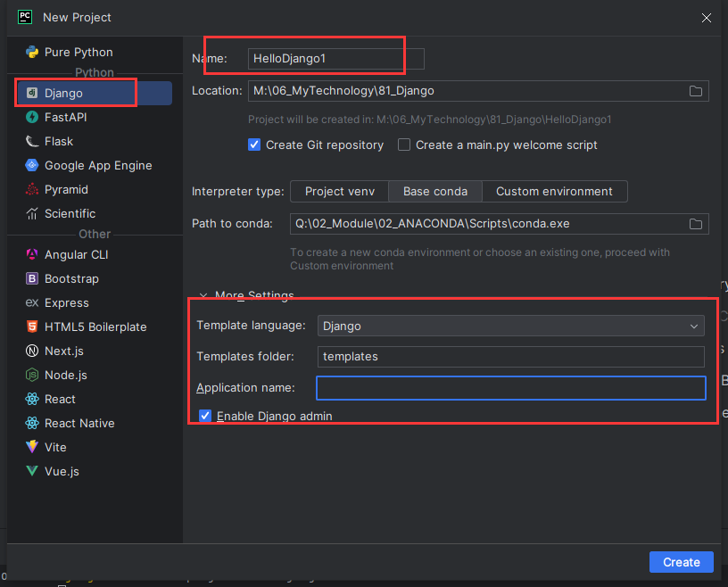Click the project Name field

tap(335, 59)
